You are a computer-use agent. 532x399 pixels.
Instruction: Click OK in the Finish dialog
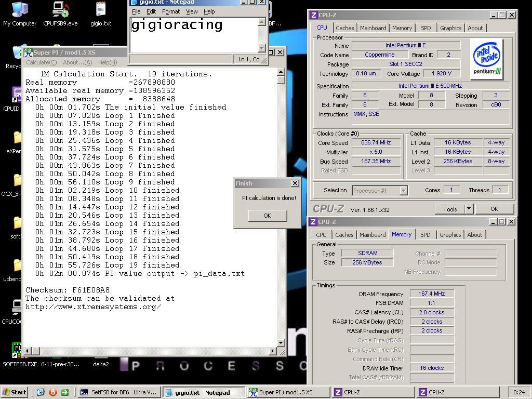pyautogui.click(x=268, y=216)
